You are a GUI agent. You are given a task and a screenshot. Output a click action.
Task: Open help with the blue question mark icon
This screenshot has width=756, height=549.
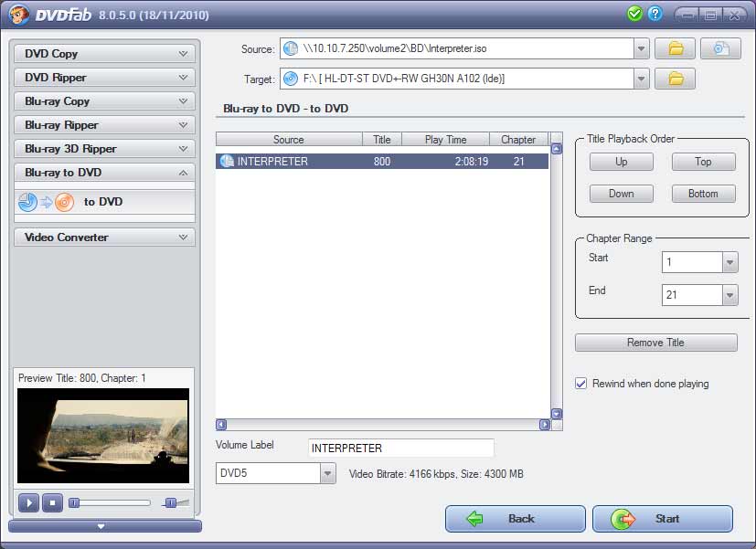click(655, 14)
